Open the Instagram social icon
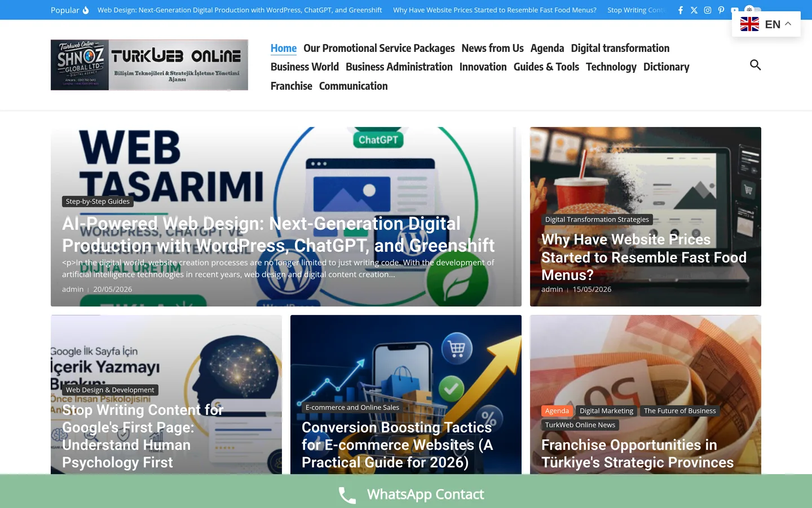This screenshot has height=508, width=812. tap(708, 10)
